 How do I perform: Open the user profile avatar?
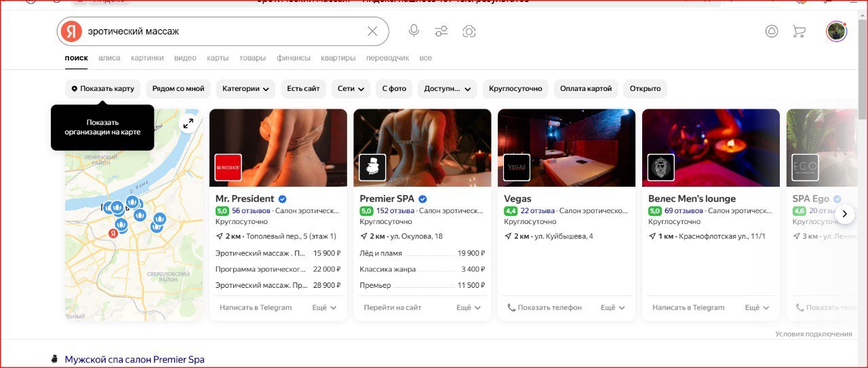pos(836,31)
